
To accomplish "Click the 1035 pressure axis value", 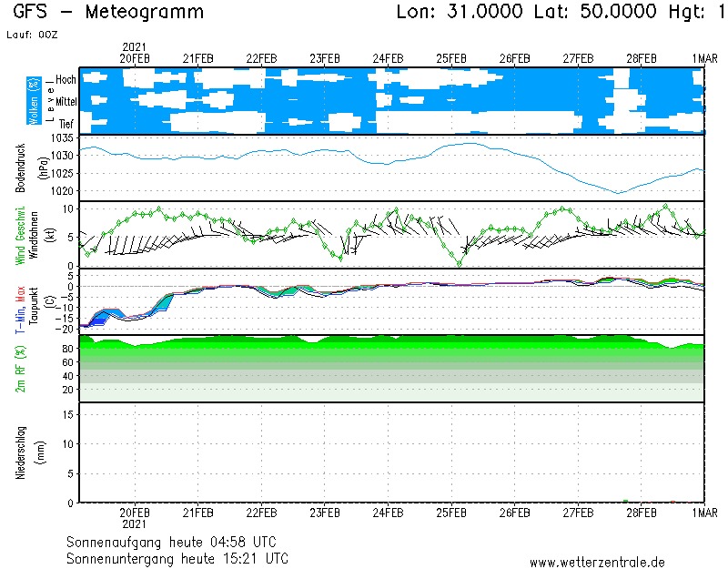I will pyautogui.click(x=62, y=138).
